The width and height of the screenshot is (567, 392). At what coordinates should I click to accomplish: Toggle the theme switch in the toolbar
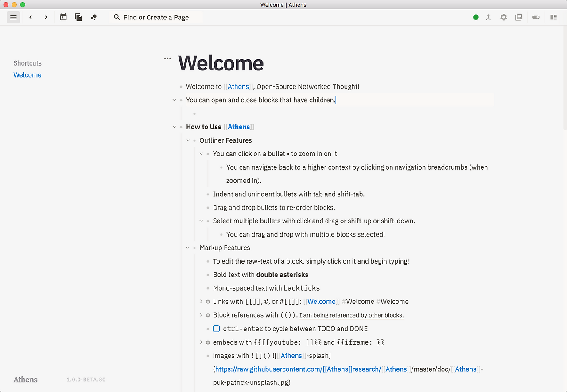tap(536, 17)
